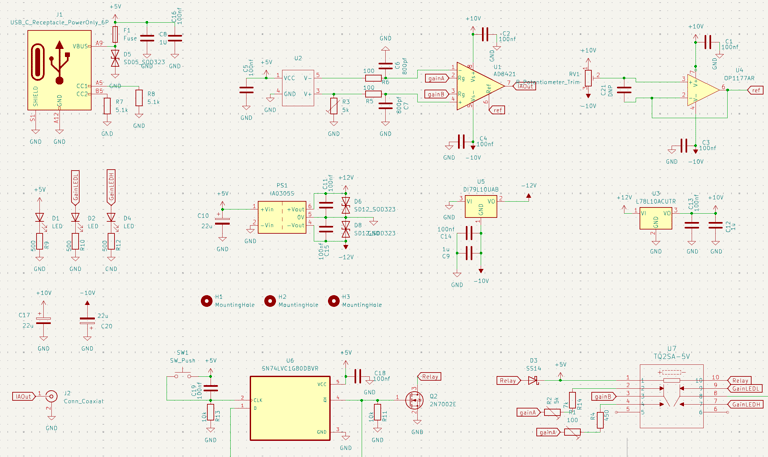This screenshot has width=768, height=457.
Task: Select capacitor C4 on U1 -10V rail
Action: tap(461, 142)
